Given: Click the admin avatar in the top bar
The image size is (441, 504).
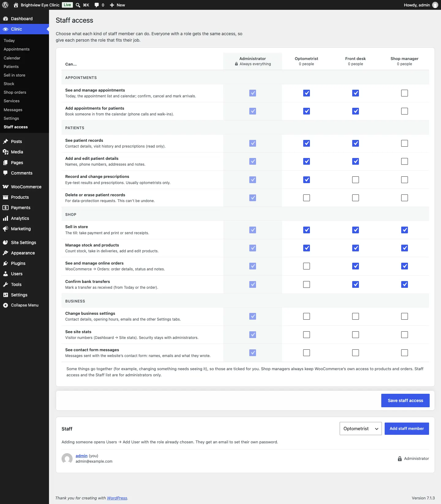Looking at the screenshot, I should pyautogui.click(x=435, y=5).
